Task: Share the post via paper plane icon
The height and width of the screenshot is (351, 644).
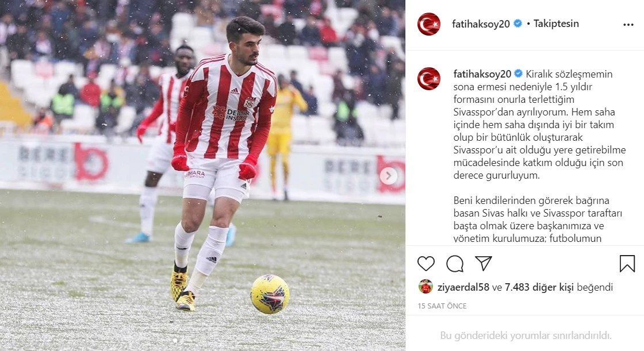Action: tap(484, 263)
